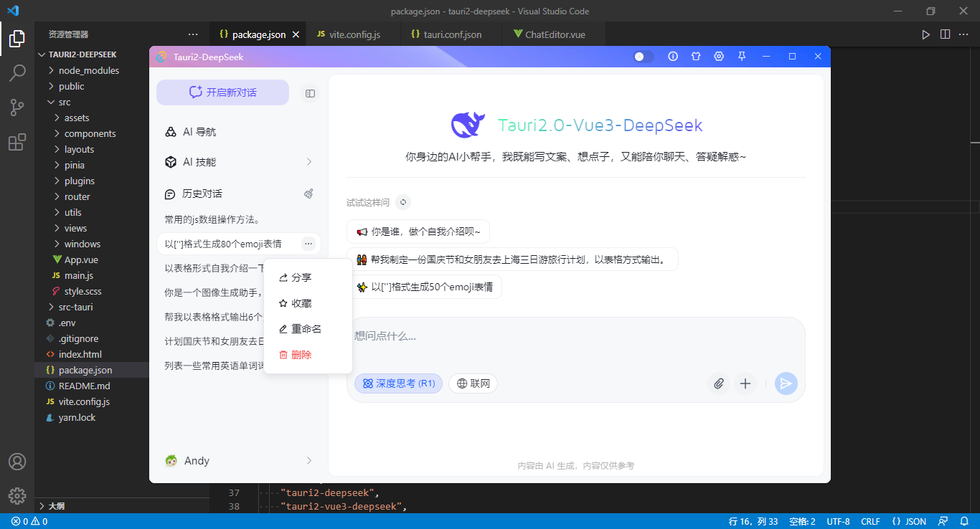Image resolution: width=980 pixels, height=529 pixels.
Task: Open App.vue in file tree
Action: click(x=81, y=259)
